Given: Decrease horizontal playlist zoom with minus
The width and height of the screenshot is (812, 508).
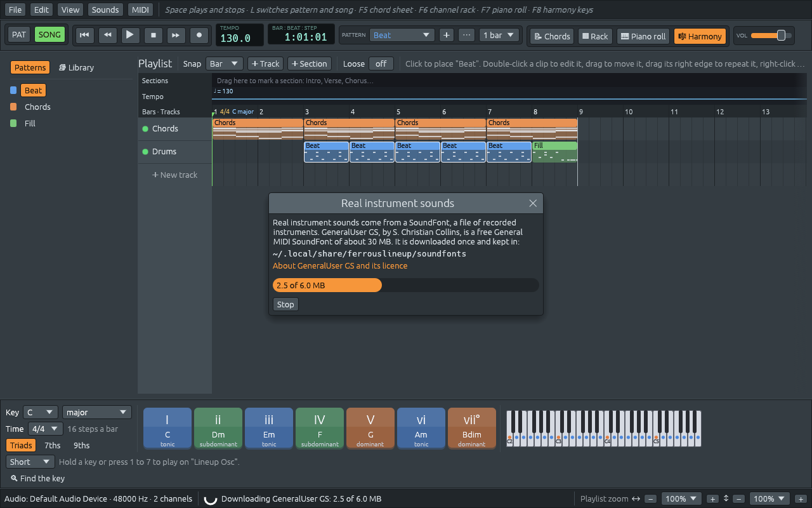Looking at the screenshot, I should tap(651, 499).
